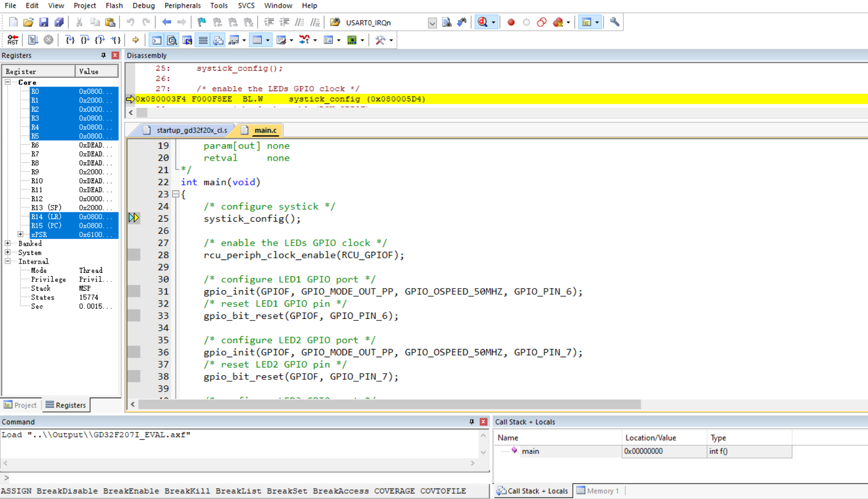Click the Disable All Breakpoints icon
868x499 pixels.
542,22
